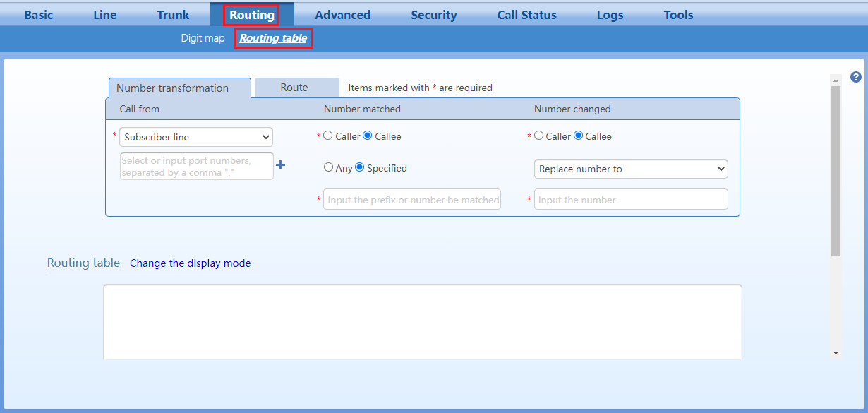Select Caller radio under Number matched

point(328,136)
